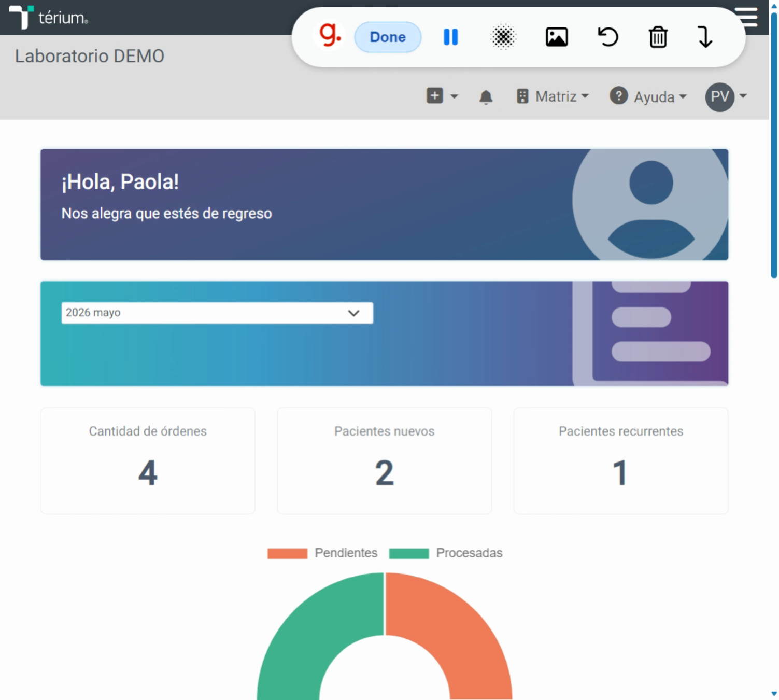Image resolution: width=779 pixels, height=700 pixels.
Task: Click the down arrow icon in recorder toolbar
Action: point(705,37)
